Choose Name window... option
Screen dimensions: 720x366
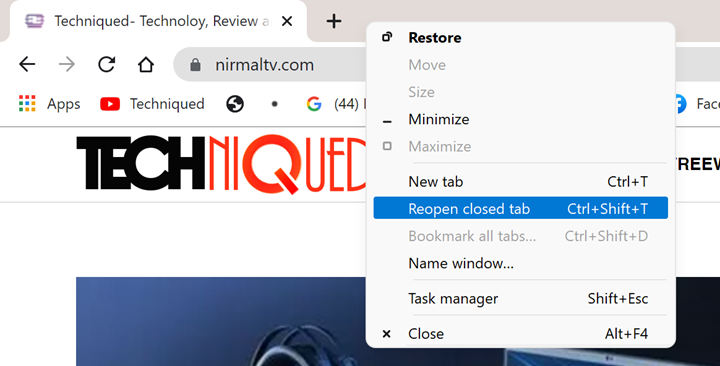pyautogui.click(x=521, y=263)
